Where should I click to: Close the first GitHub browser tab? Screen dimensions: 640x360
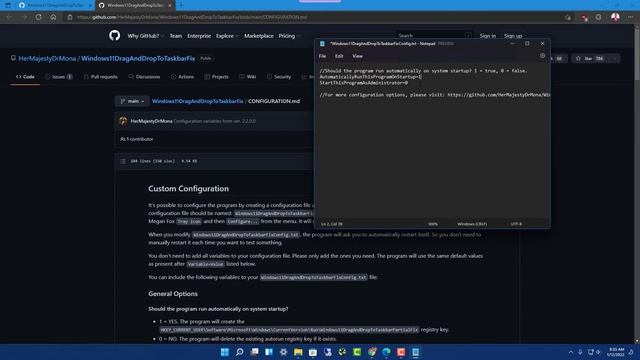pyautogui.click(x=90, y=5)
